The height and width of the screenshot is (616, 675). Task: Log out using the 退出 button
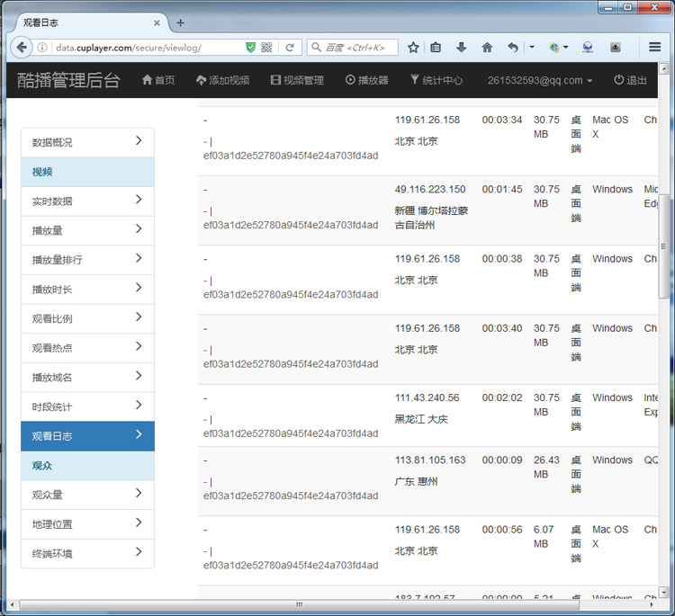pyautogui.click(x=630, y=80)
